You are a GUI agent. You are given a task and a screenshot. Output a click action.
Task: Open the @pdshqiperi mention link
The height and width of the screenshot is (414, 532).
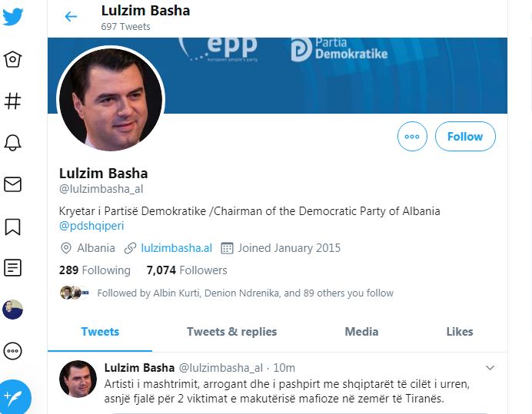[91, 227]
